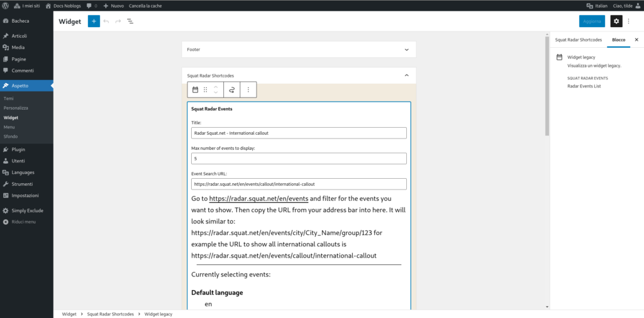Click the undo arrow
The width and height of the screenshot is (644, 318).
106,21
